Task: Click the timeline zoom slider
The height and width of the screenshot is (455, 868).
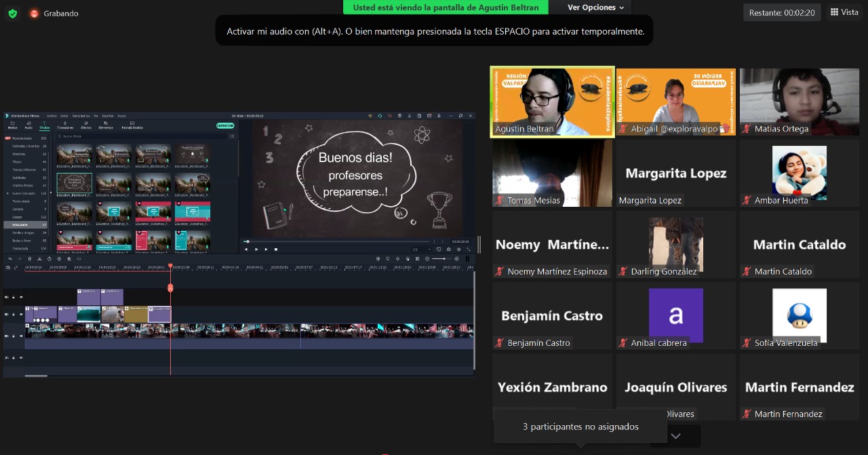Action: [439, 258]
